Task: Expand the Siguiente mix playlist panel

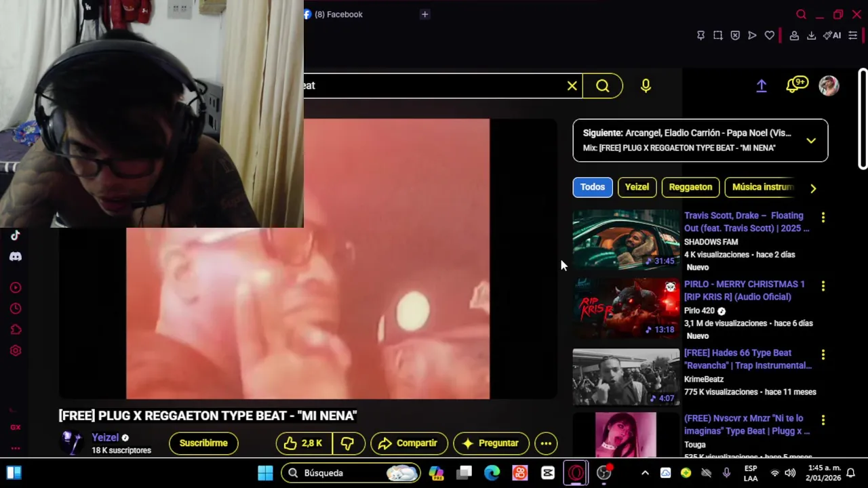Action: coord(811,140)
